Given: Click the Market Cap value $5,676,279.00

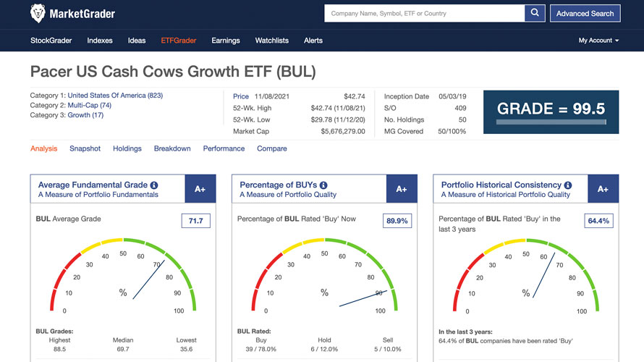Looking at the screenshot, I should click(343, 132).
